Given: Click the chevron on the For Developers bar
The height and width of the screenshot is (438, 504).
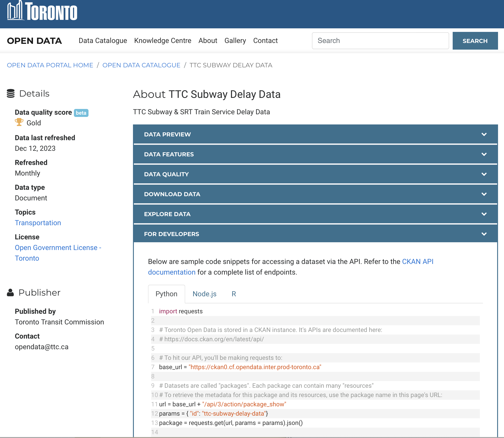Looking at the screenshot, I should pyautogui.click(x=484, y=234).
